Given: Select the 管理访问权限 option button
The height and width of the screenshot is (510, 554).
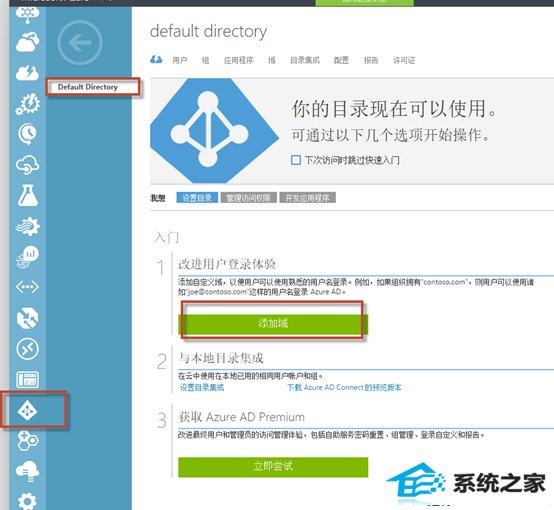Looking at the screenshot, I should [x=248, y=198].
